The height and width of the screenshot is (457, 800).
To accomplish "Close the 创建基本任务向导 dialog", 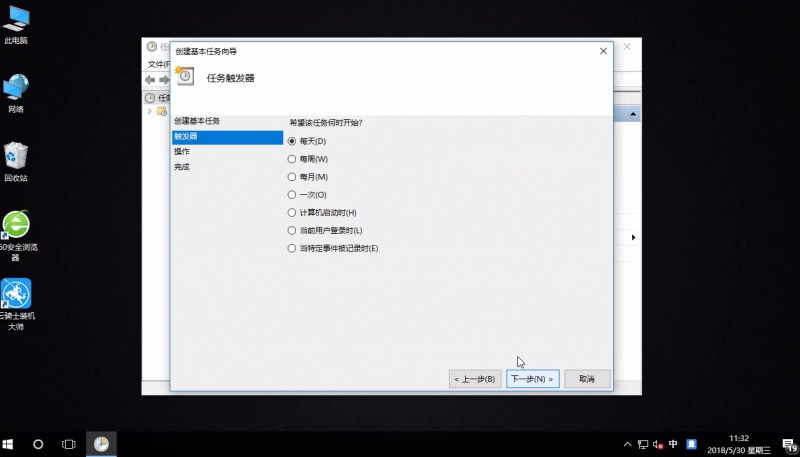I will (603, 51).
